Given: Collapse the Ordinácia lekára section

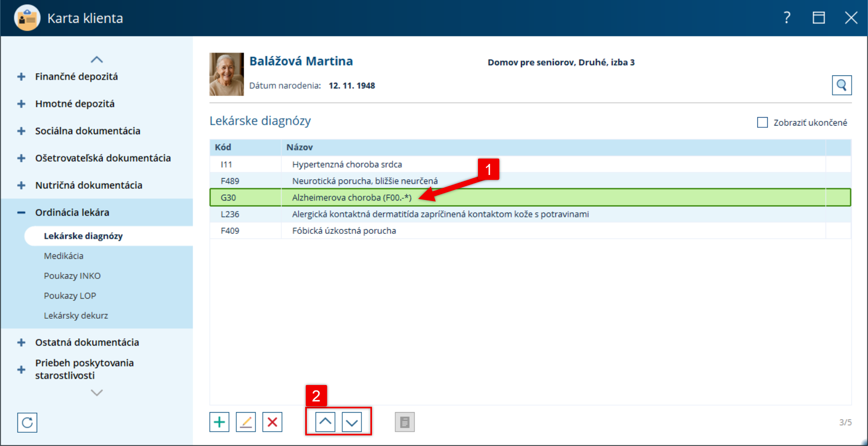Looking at the screenshot, I should point(21,213).
